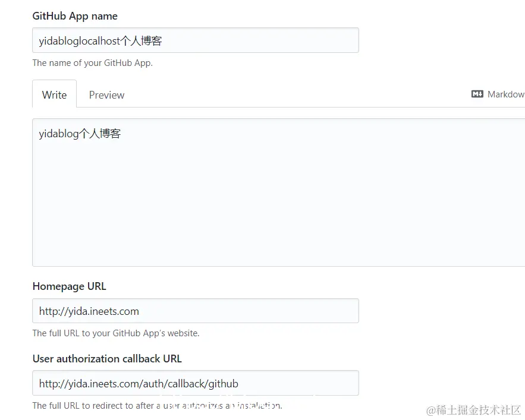
Task: Click the 'User authorization callback URL' label
Action: click(107, 359)
